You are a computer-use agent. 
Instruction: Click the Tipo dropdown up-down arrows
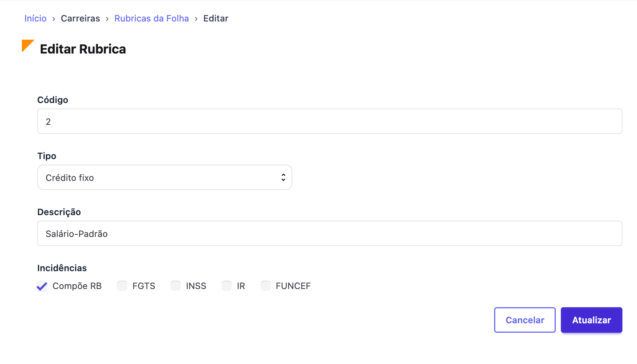[283, 177]
